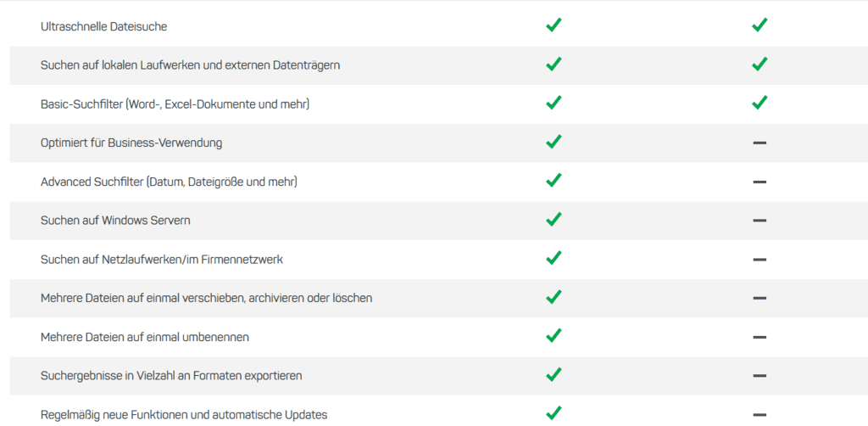Click 'Suchen auf lokalen Laufwerken und externen Datenträgern' text
The height and width of the screenshot is (426, 868).
click(x=190, y=65)
